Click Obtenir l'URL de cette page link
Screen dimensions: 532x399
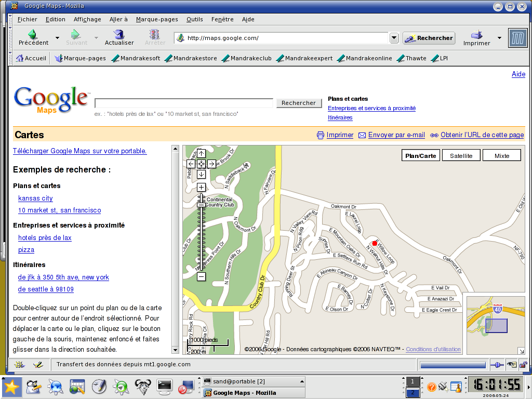coord(482,135)
